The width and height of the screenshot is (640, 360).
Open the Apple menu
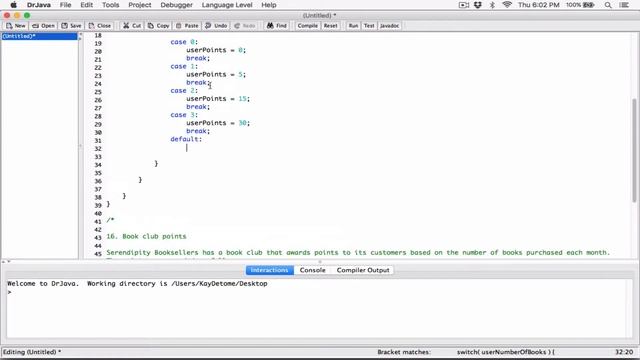(x=13, y=5)
